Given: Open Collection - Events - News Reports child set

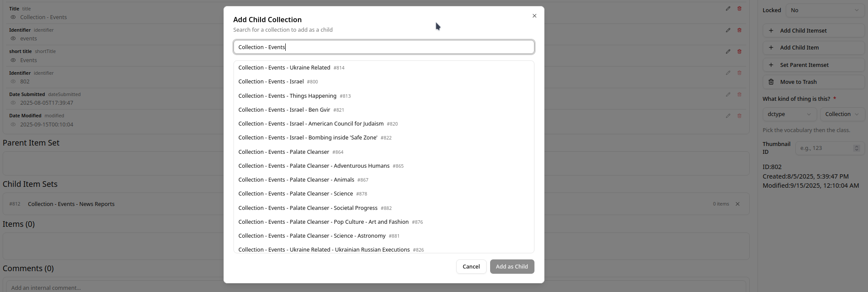Looking at the screenshot, I should (x=71, y=204).
